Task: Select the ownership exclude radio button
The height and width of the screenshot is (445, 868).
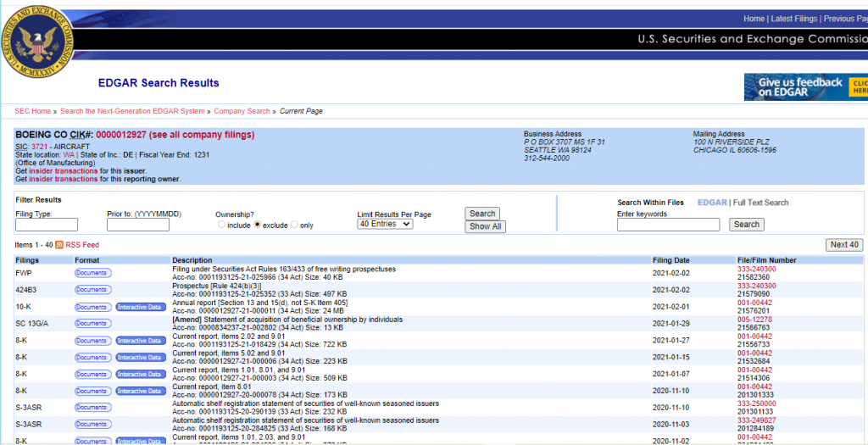Action: click(x=257, y=225)
